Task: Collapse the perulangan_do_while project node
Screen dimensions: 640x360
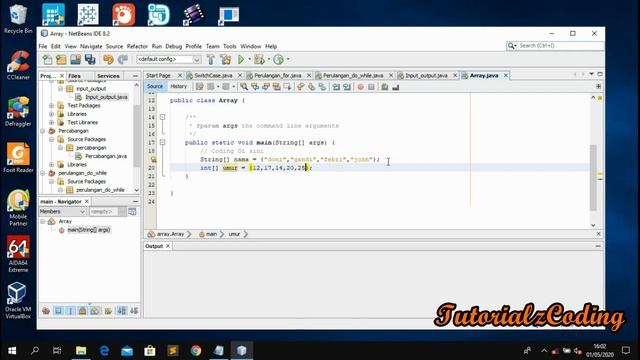Action: (x=43, y=173)
